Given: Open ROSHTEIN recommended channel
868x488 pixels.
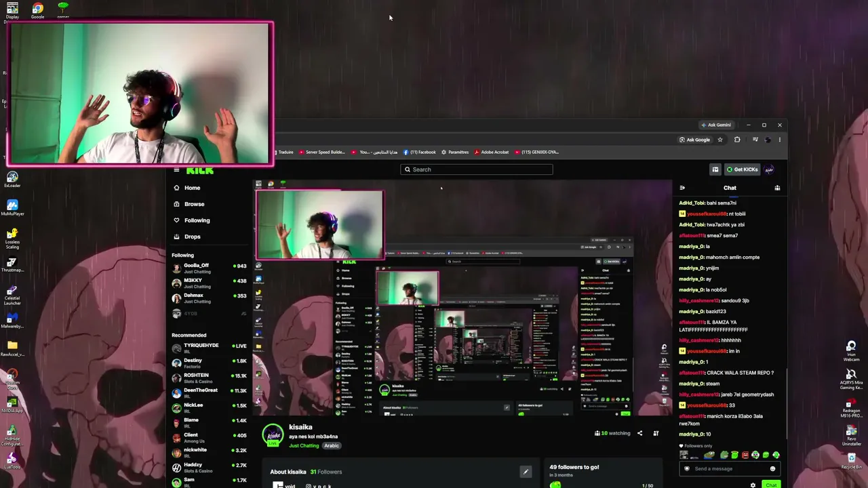Looking at the screenshot, I should pyautogui.click(x=209, y=378).
